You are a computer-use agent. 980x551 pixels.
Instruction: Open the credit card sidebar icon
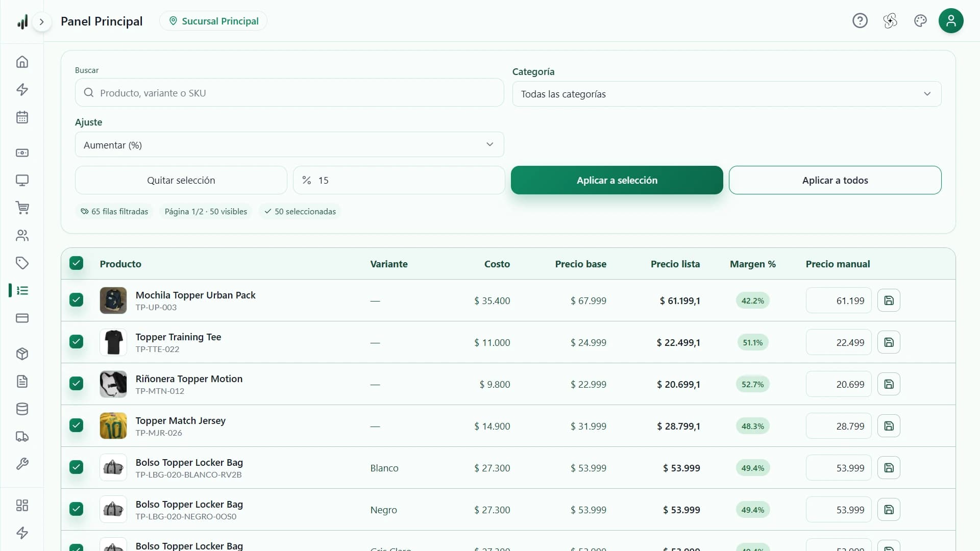pyautogui.click(x=22, y=318)
